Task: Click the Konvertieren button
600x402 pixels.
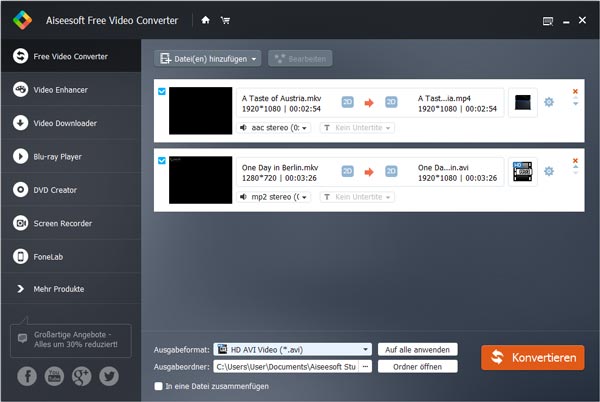Action: (532, 358)
